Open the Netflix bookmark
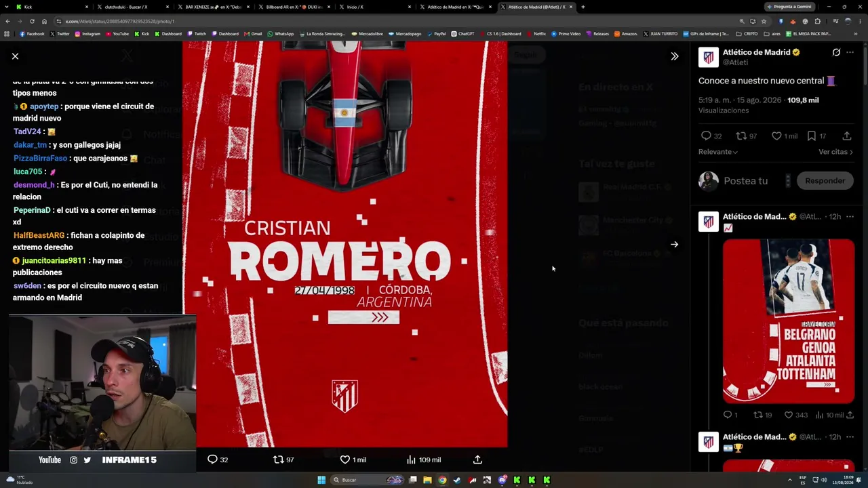 (x=536, y=34)
